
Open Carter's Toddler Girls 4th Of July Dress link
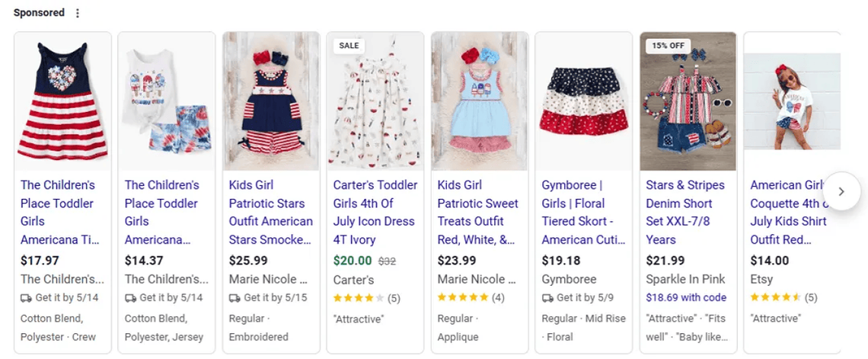pyautogui.click(x=375, y=212)
